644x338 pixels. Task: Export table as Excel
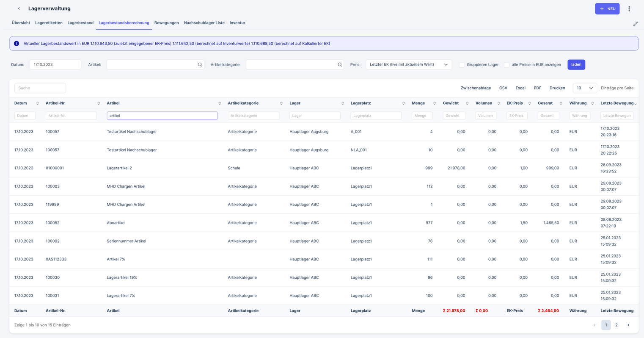[x=520, y=88]
